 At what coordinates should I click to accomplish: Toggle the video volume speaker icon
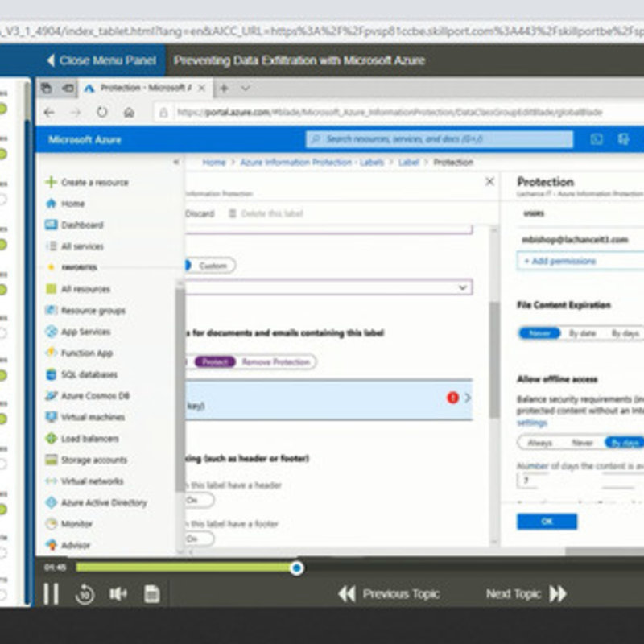[x=118, y=594]
